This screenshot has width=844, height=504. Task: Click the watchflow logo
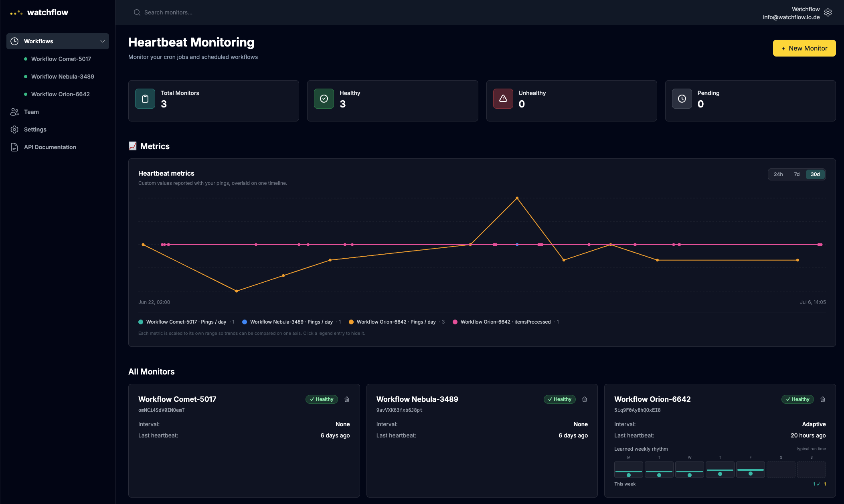click(x=39, y=12)
